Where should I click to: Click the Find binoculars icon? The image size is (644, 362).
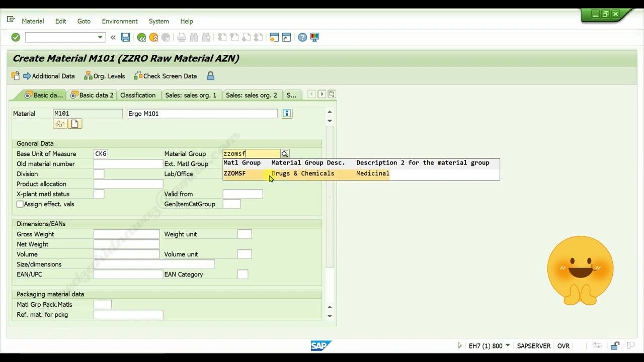point(194,37)
